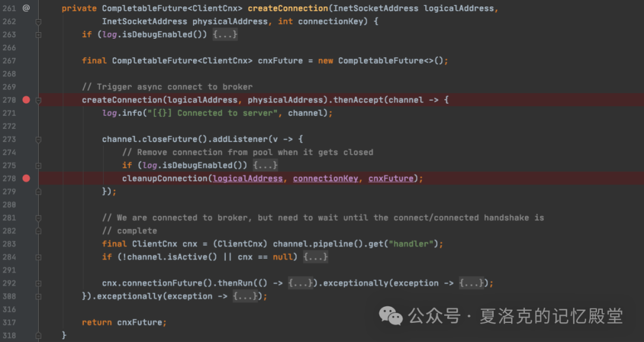Click underlined logicalAddress on line 278

click(x=247, y=178)
